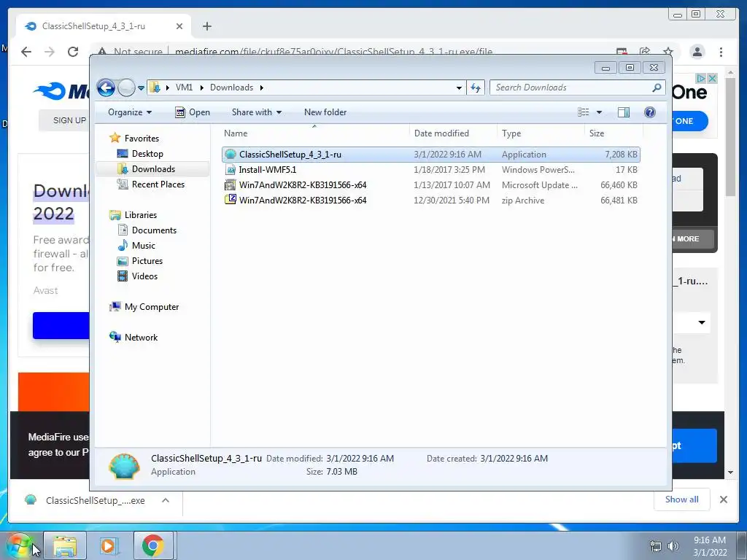The width and height of the screenshot is (747, 560).
Task: Expand the arrow after VM1 breadcrumb
Action: [x=201, y=87]
